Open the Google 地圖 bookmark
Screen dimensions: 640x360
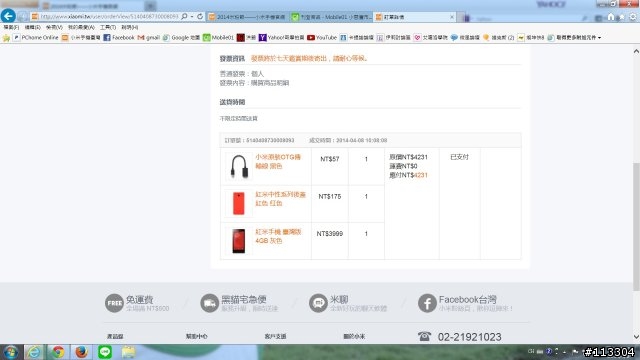(x=181, y=38)
